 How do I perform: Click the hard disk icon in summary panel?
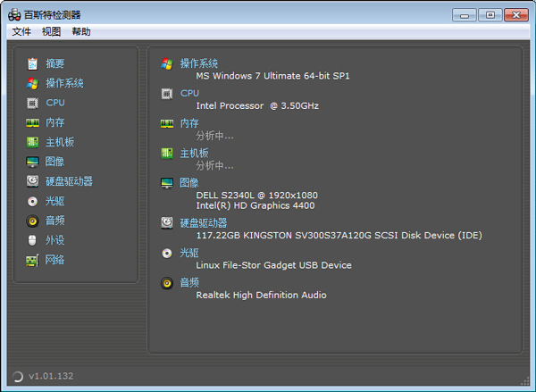(x=167, y=223)
